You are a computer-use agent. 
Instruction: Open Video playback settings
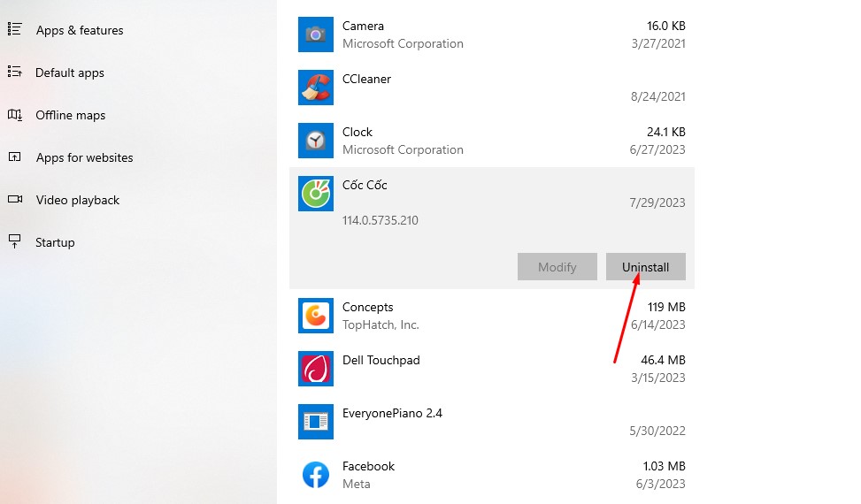click(x=77, y=200)
